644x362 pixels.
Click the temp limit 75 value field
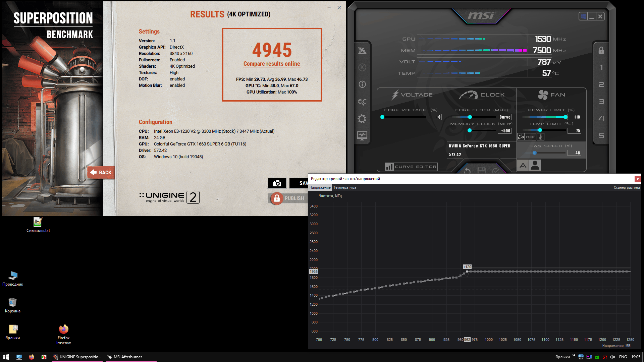[574, 131]
